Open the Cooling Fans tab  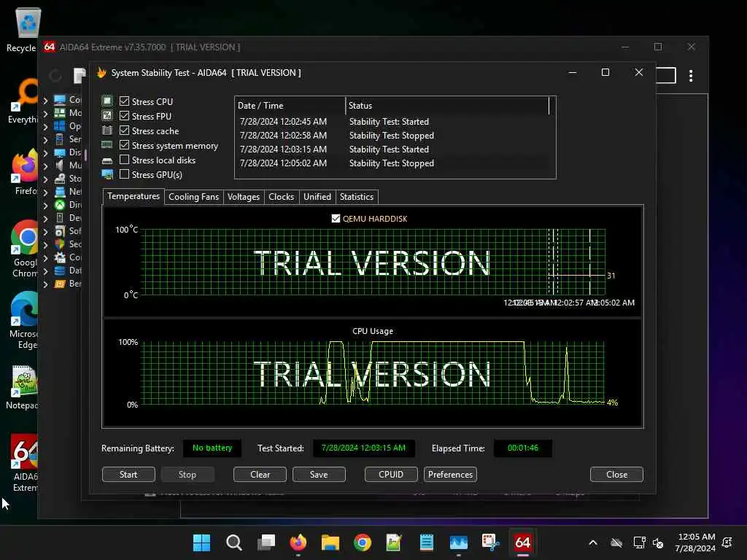[x=193, y=197]
